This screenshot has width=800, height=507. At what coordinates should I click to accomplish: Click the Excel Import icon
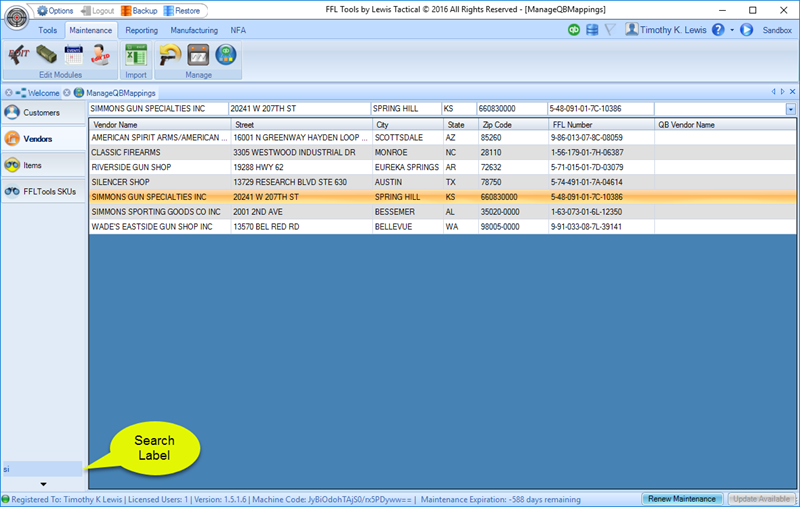[x=136, y=55]
